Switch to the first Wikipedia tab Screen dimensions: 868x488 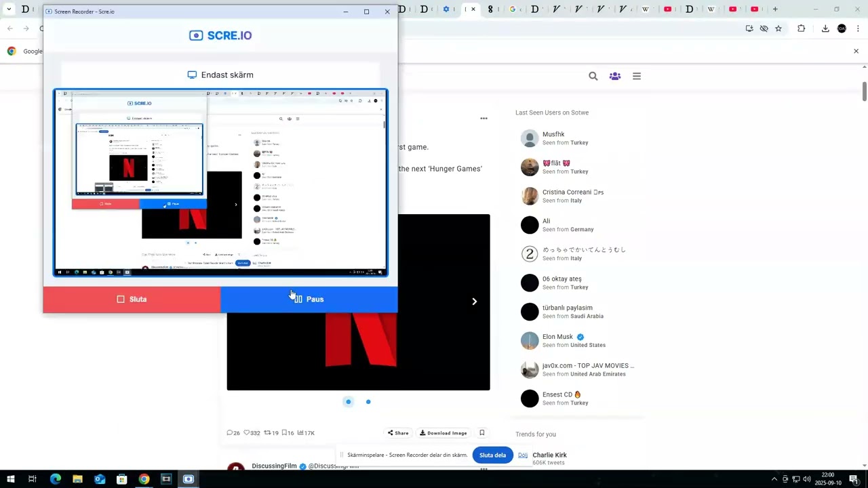(x=646, y=9)
